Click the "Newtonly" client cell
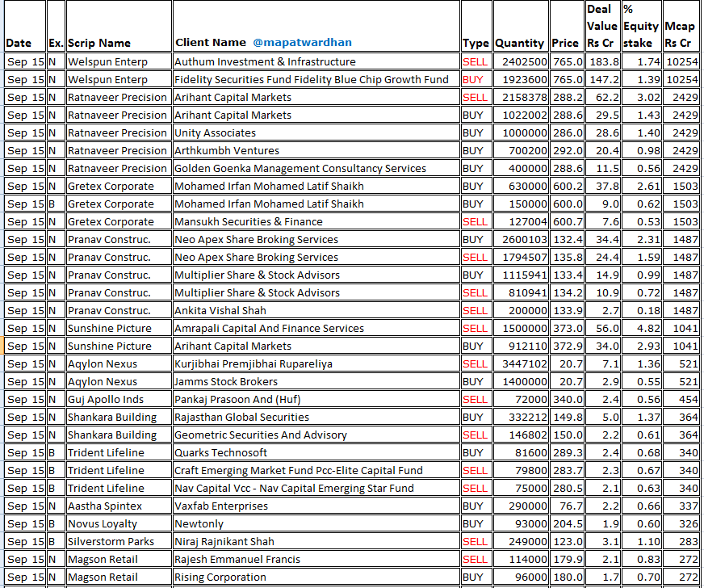The image size is (704, 588). 316,524
